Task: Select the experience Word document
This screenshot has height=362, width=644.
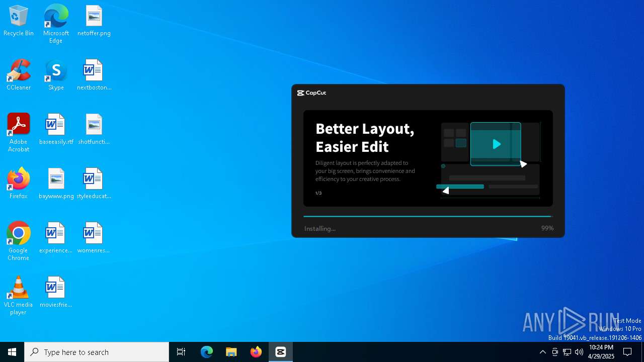Action: click(56, 238)
